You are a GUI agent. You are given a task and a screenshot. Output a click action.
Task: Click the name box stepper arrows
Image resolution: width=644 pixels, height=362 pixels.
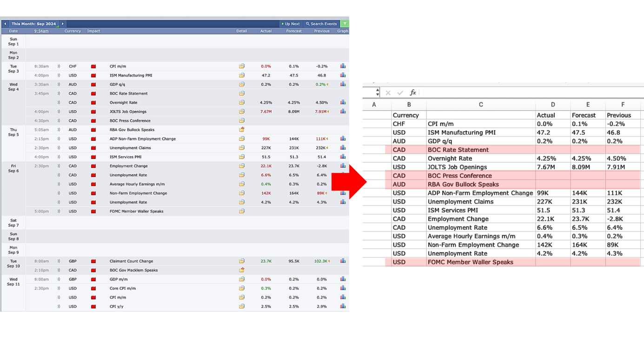pos(378,92)
